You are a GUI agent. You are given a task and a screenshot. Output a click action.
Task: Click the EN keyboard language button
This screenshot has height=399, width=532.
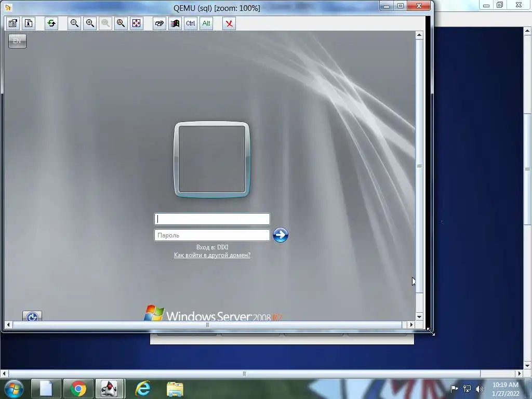[17, 41]
